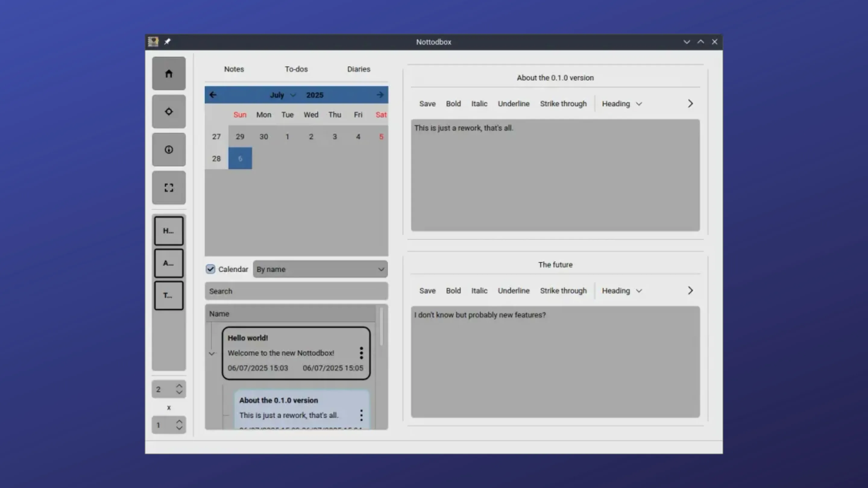Open options menu for About the 0.1.0 version
The height and width of the screenshot is (488, 868).
(361, 415)
